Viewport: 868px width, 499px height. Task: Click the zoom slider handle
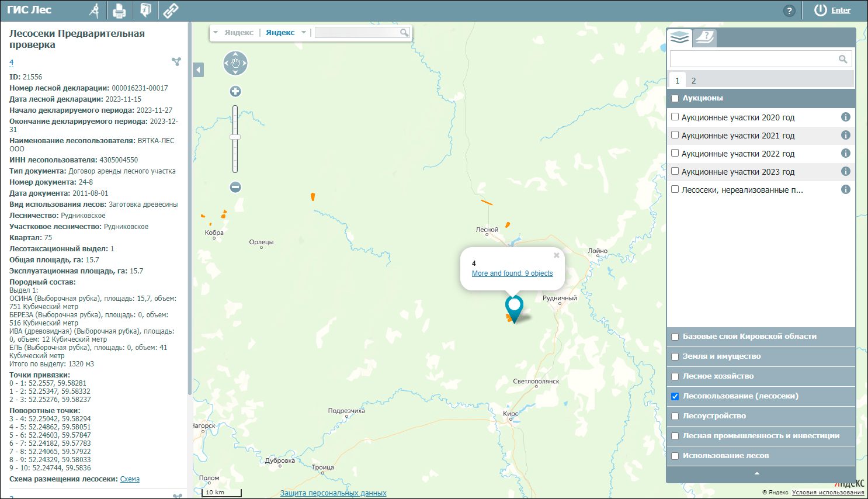click(235, 137)
